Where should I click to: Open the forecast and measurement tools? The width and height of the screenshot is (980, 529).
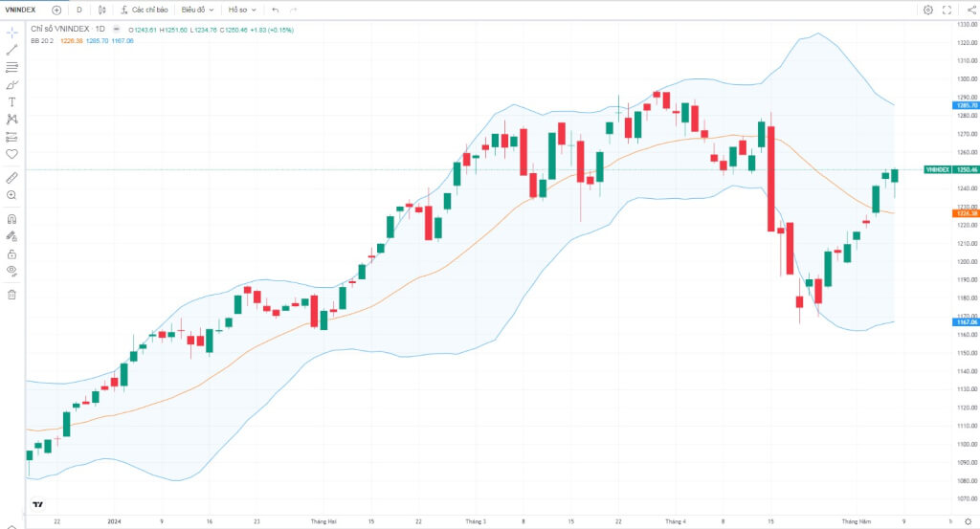point(11,137)
